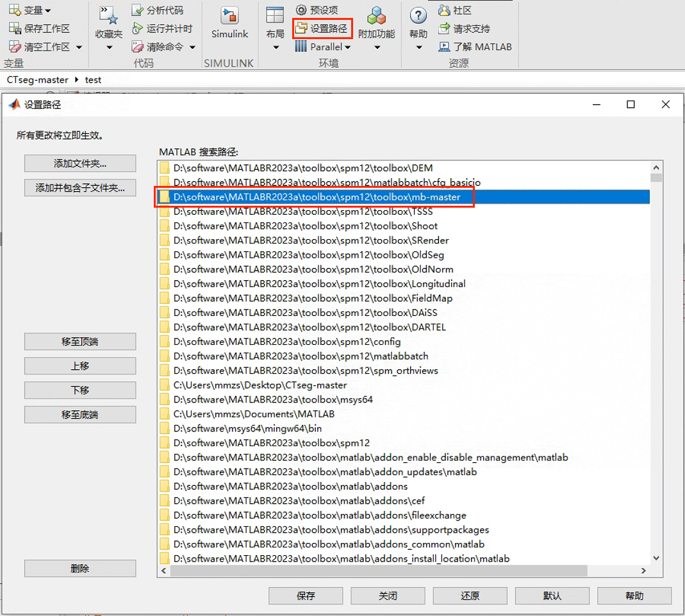Select the toolbox\DARTEL path row
This screenshot has width=685, height=616.
pos(404,327)
